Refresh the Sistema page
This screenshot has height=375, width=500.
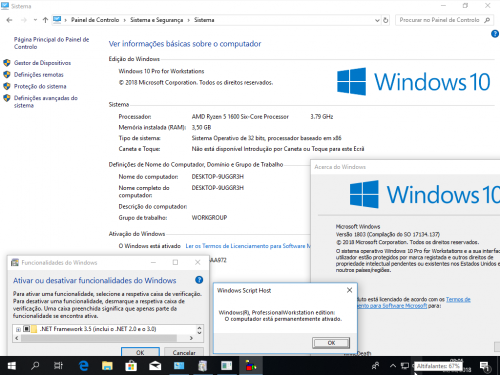point(386,20)
